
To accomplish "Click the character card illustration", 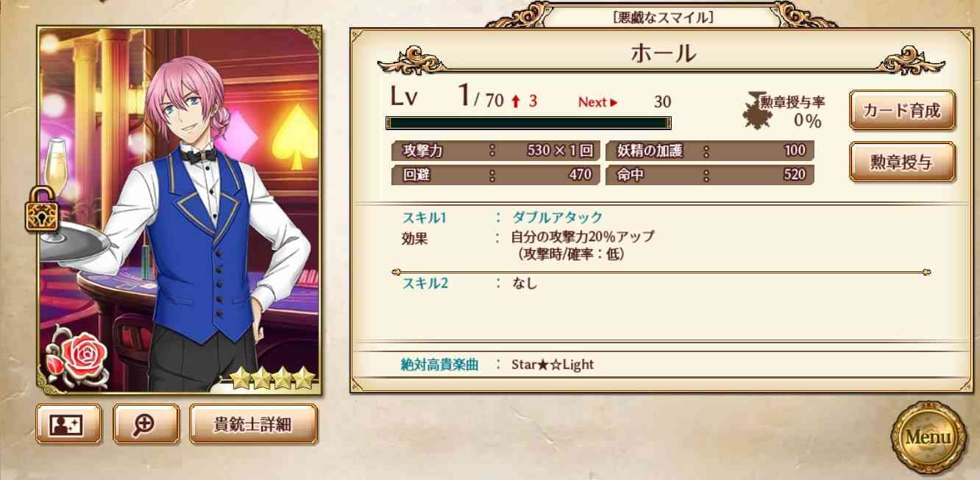I will tap(180, 210).
